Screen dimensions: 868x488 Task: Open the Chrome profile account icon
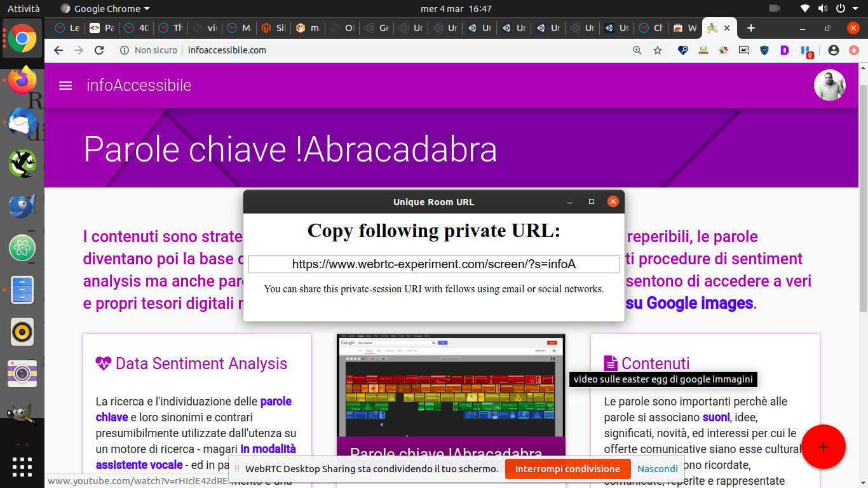click(834, 50)
